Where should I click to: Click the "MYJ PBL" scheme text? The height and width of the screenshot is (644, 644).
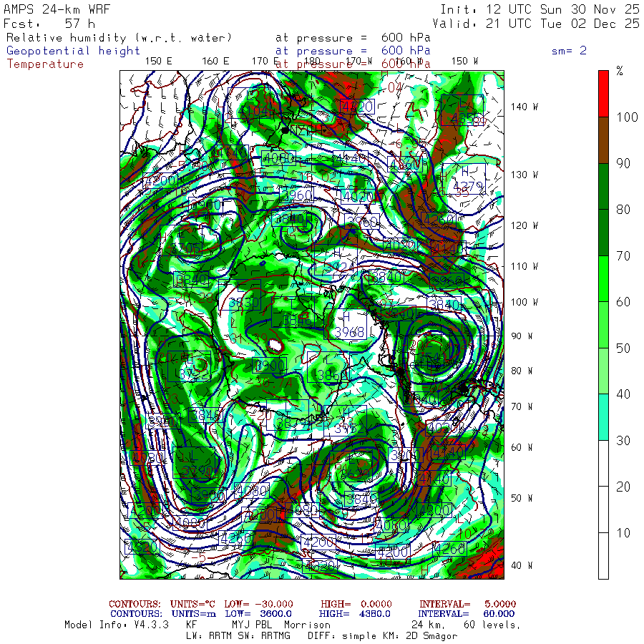click(x=252, y=625)
